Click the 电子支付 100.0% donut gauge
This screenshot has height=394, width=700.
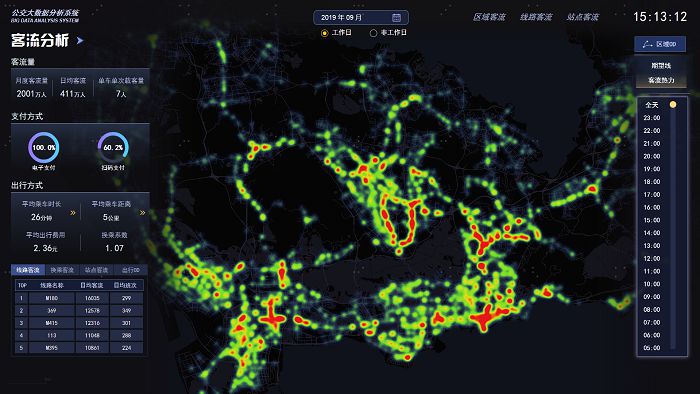coord(44,147)
